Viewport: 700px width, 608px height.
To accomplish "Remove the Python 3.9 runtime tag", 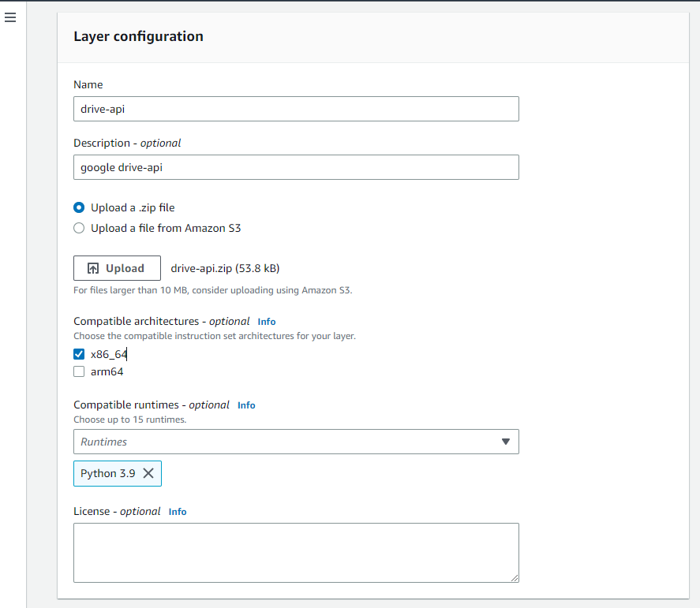I will 148,473.
